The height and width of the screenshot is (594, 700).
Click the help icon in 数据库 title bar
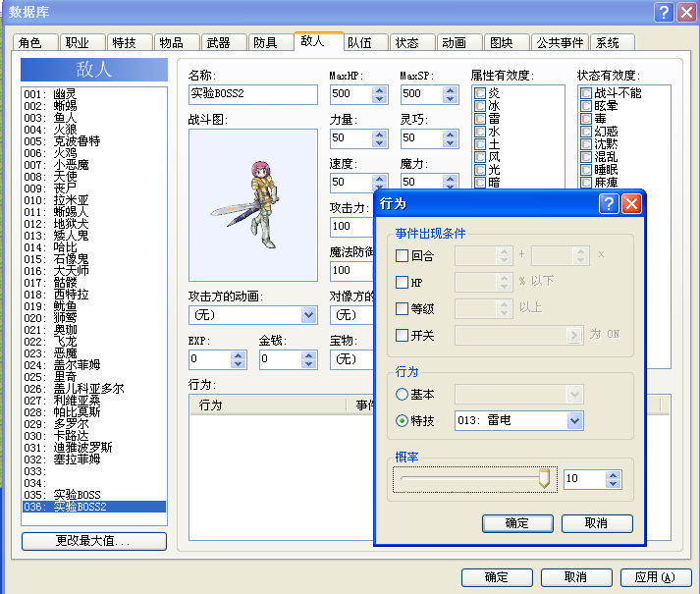point(664,12)
